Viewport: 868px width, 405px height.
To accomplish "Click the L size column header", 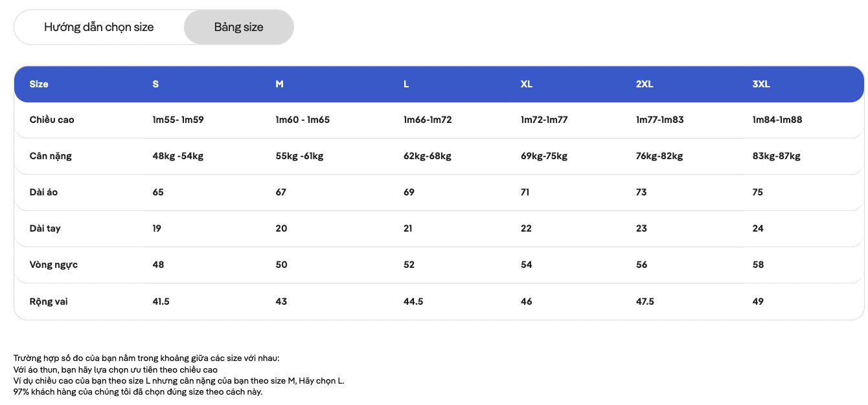I will [x=406, y=84].
